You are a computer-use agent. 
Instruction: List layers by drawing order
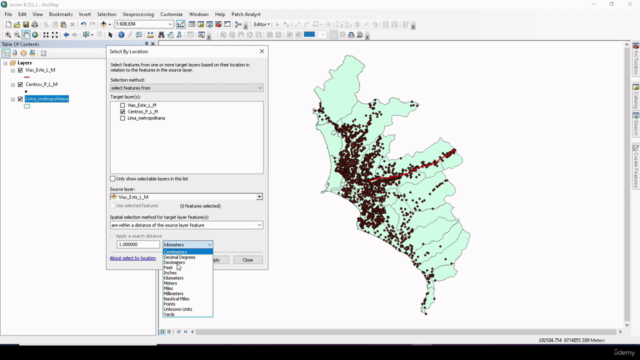click(6, 53)
